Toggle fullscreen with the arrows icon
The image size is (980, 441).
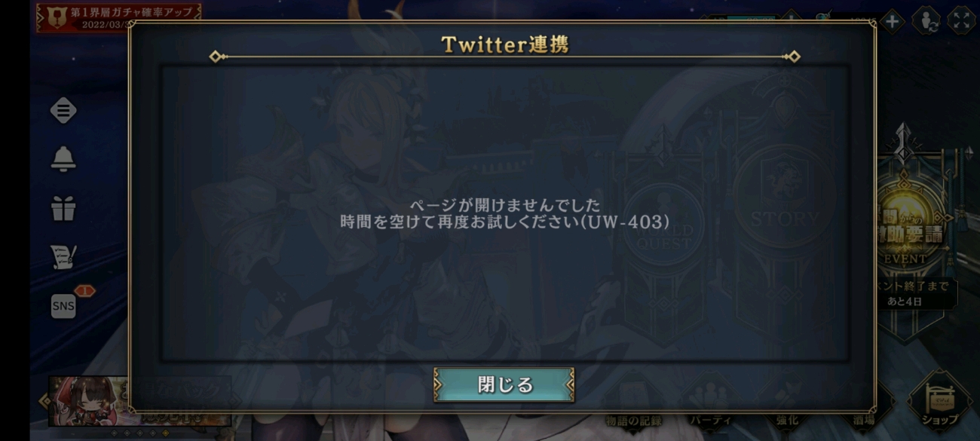[x=961, y=21]
